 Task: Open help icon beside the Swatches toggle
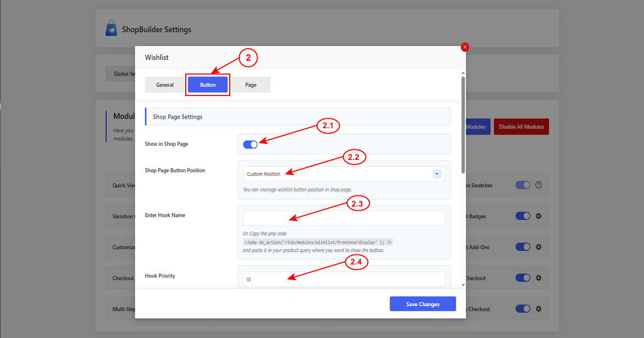coord(539,185)
